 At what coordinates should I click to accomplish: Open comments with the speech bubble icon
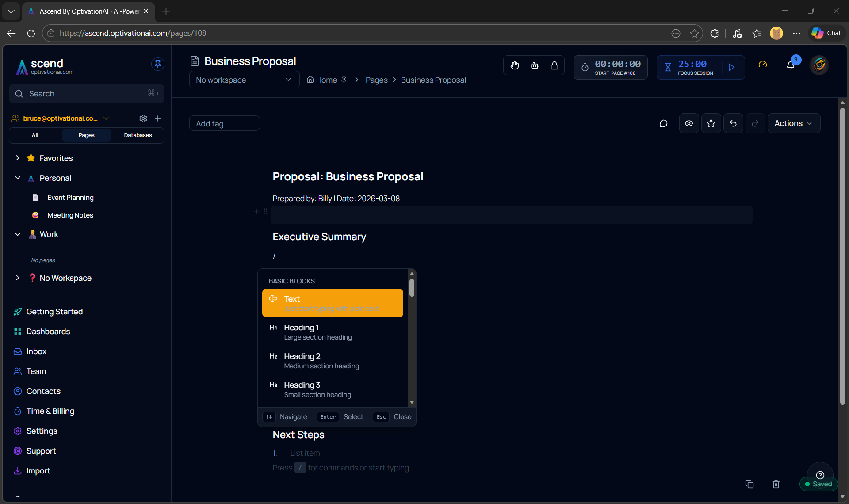tap(664, 123)
